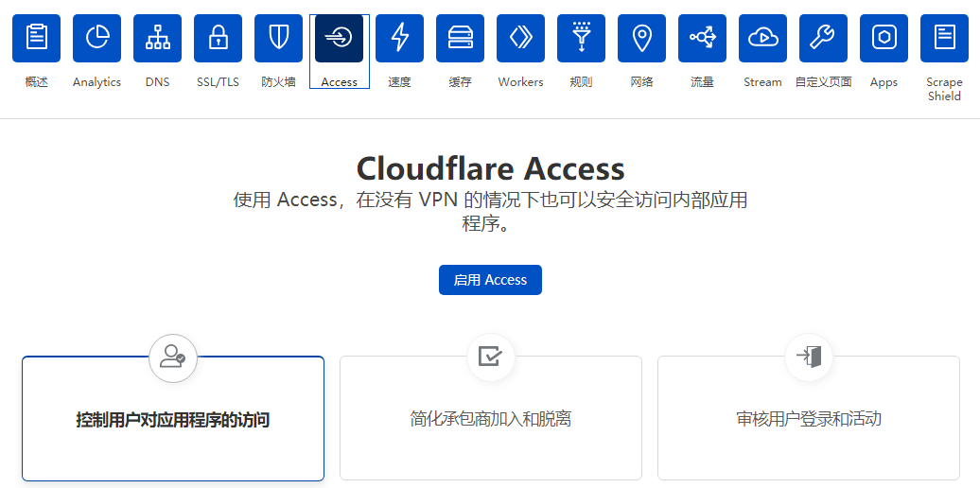
Task: Click the checkbox icon above 简化承包商 card
Action: (x=491, y=357)
